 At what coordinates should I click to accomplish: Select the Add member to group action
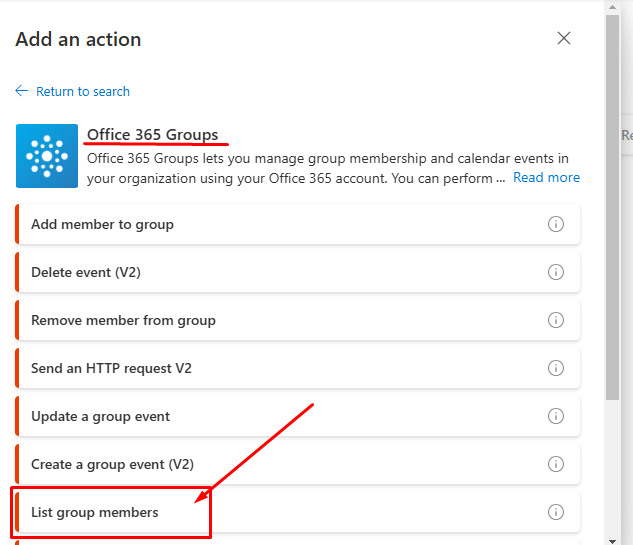point(298,224)
